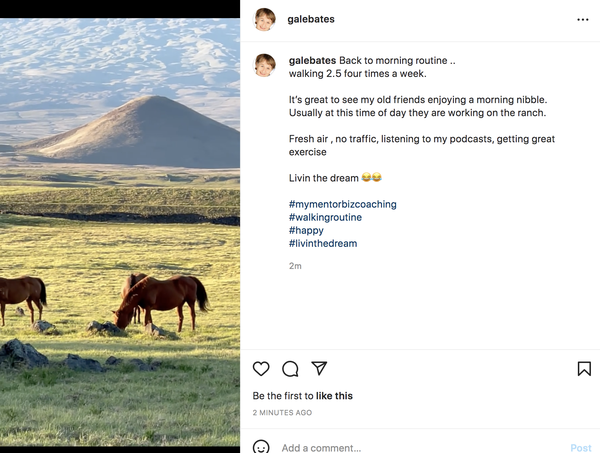
Task: Open the three-dots more options menu
Action: coord(583,19)
